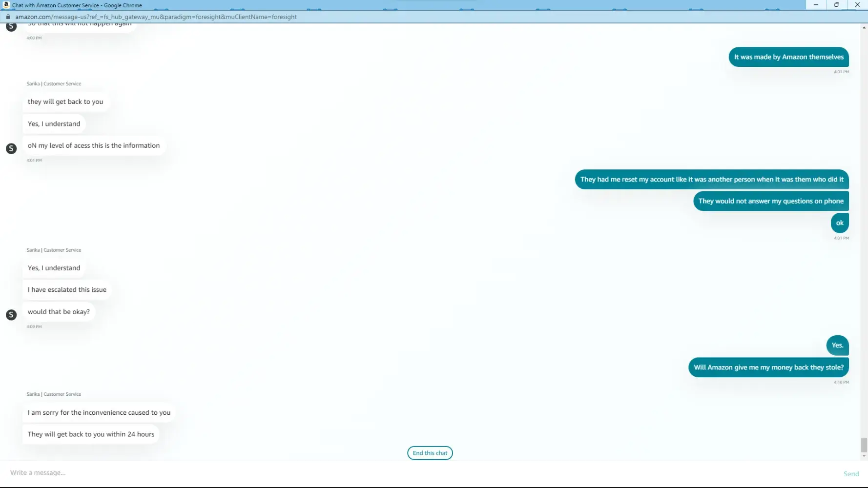This screenshot has height=488, width=868.
Task: Click the '4:10 PM' timestamp
Action: point(841,383)
